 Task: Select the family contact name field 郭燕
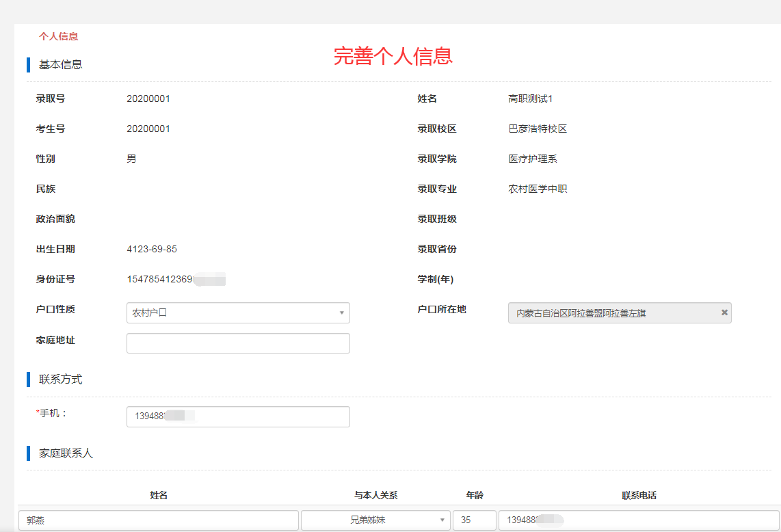click(158, 520)
